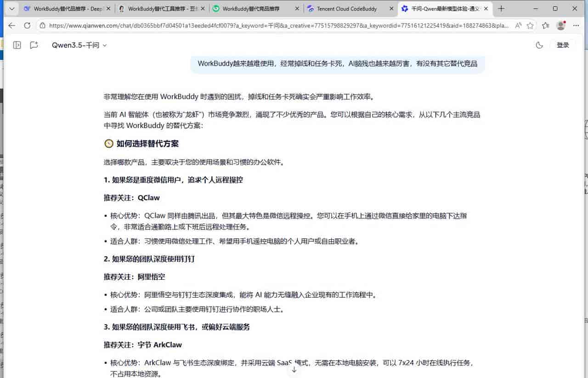Open the favorites list icon

pos(545,26)
